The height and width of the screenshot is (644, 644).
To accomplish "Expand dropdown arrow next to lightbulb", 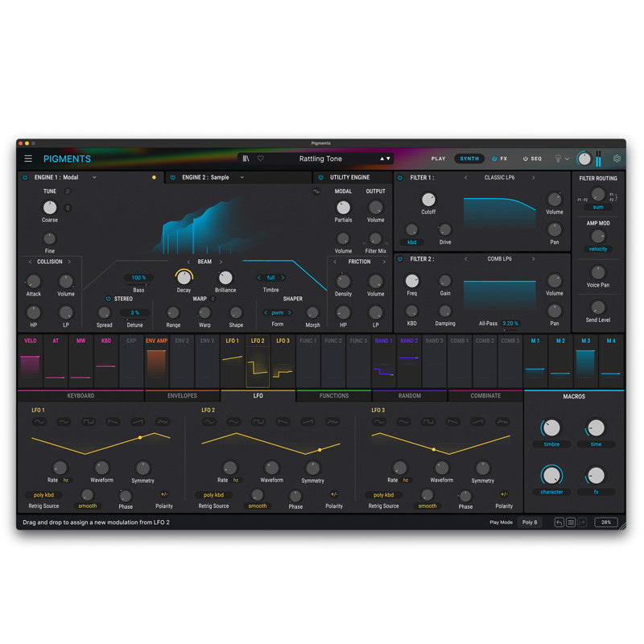I will pos(567,159).
